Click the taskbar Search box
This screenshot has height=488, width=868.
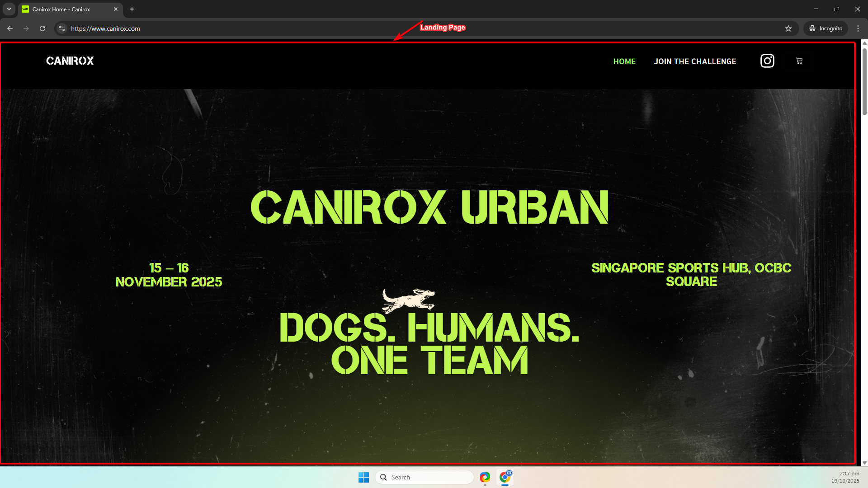click(425, 477)
